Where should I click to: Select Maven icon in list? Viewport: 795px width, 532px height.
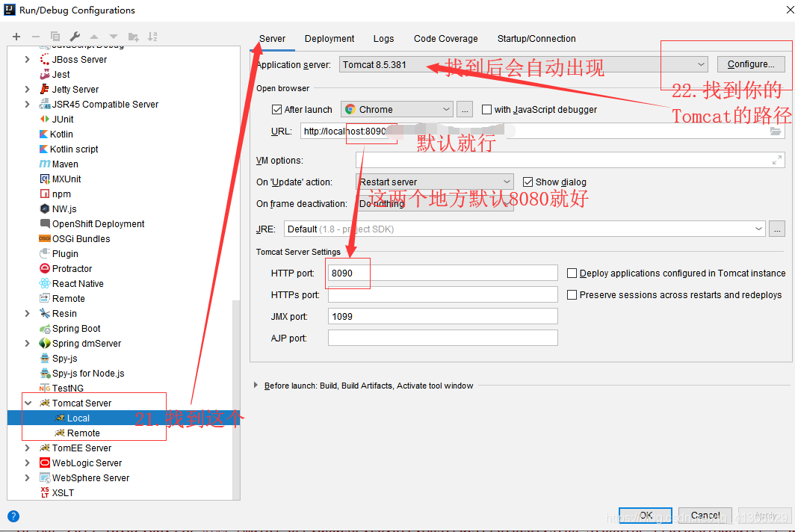pos(45,164)
